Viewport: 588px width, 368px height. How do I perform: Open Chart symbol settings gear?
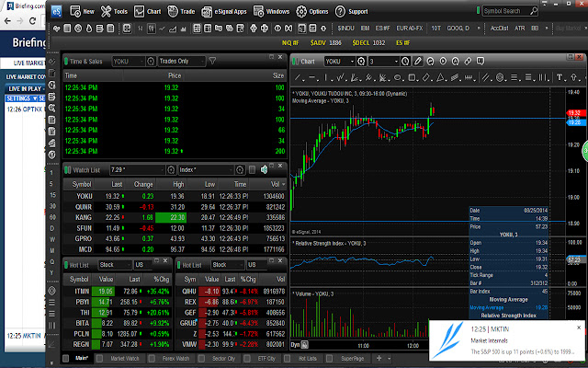click(361, 61)
